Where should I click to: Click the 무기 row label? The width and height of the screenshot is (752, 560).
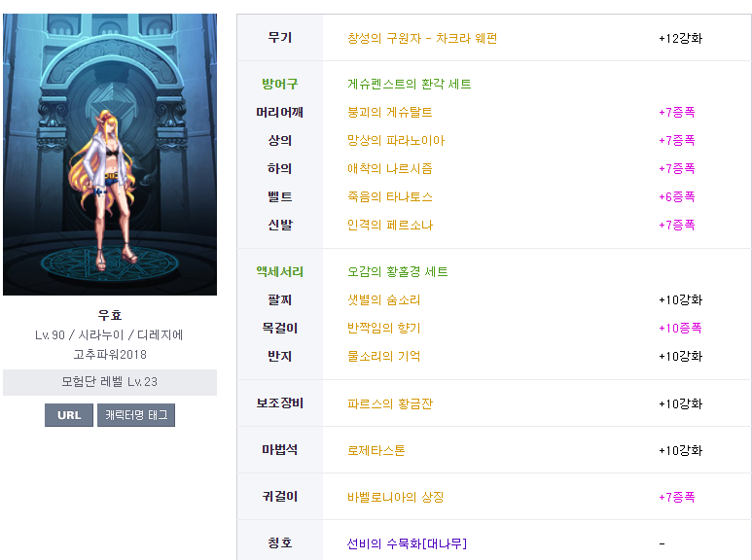(279, 37)
